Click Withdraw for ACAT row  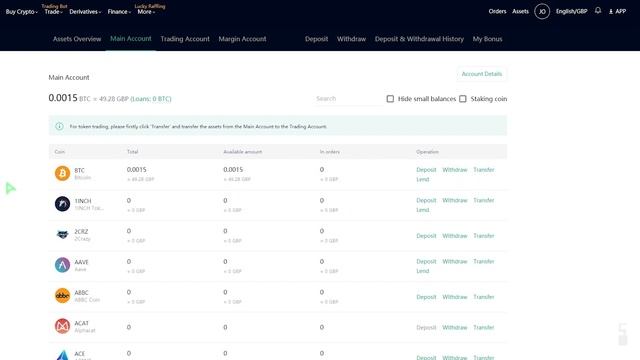(455, 327)
